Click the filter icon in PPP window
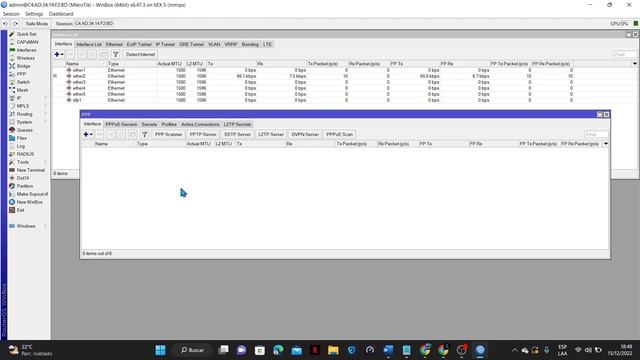This screenshot has height=360, width=640. pyautogui.click(x=144, y=134)
